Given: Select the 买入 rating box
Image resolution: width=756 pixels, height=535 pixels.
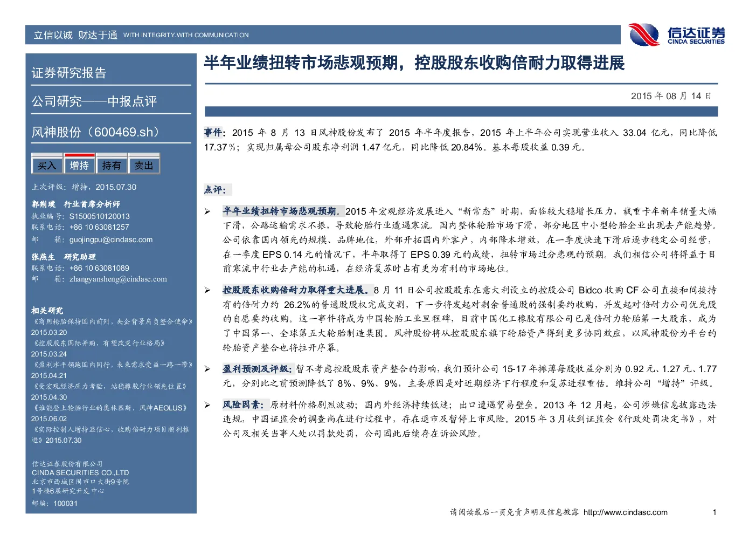Looking at the screenshot, I should pos(47,165).
